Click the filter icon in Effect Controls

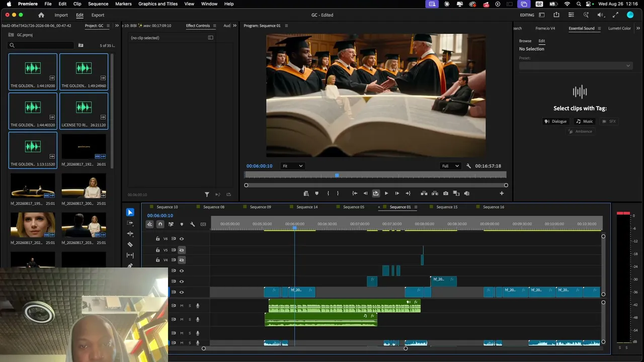207,195
